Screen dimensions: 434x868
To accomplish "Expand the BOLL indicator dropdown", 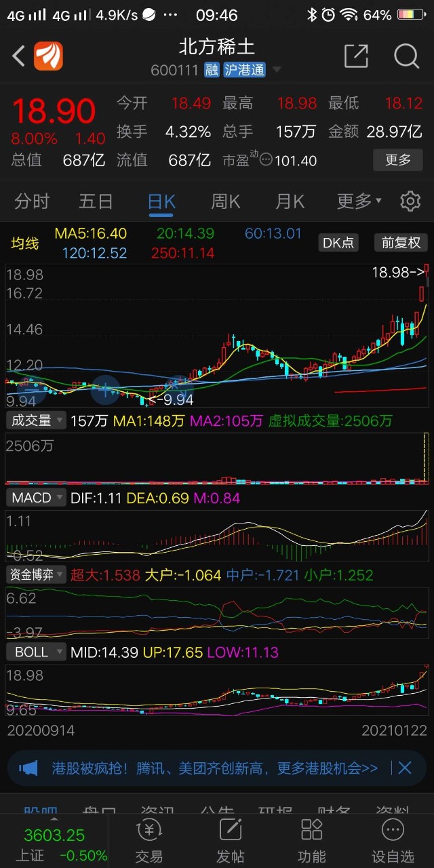I will point(37,652).
